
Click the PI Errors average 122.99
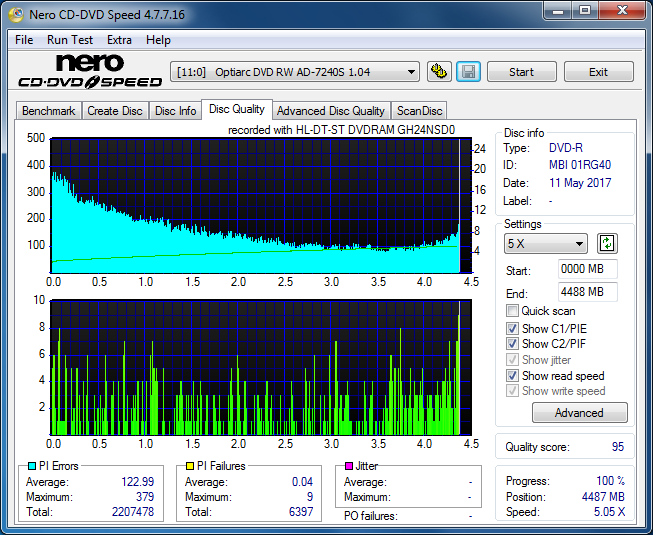tap(137, 482)
